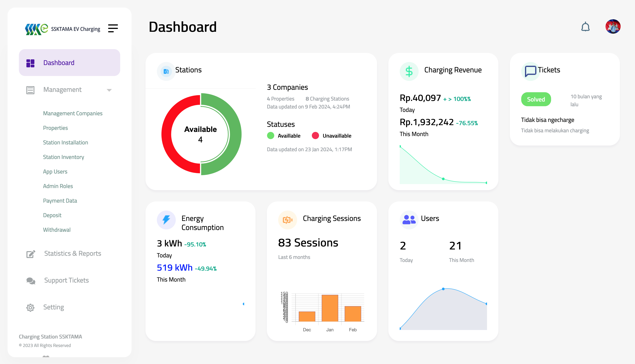Click the 21 This Month users value
635x364 pixels.
point(455,246)
